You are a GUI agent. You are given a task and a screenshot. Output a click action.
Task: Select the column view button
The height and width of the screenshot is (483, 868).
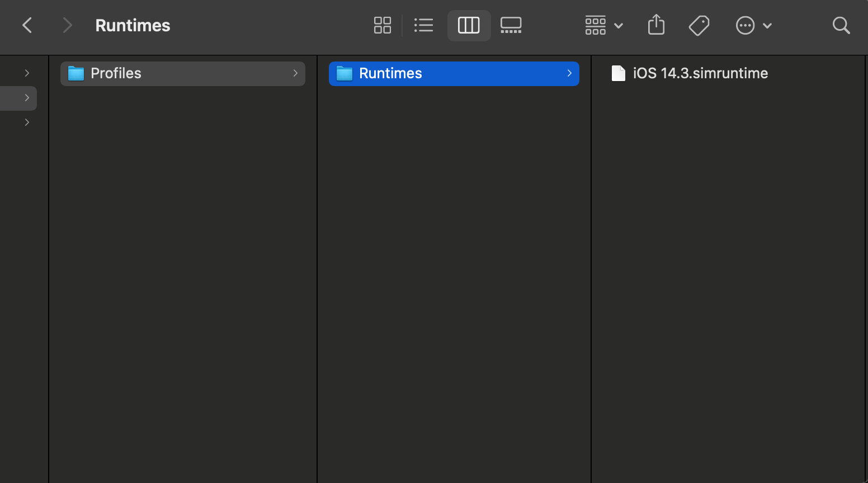[x=469, y=25]
